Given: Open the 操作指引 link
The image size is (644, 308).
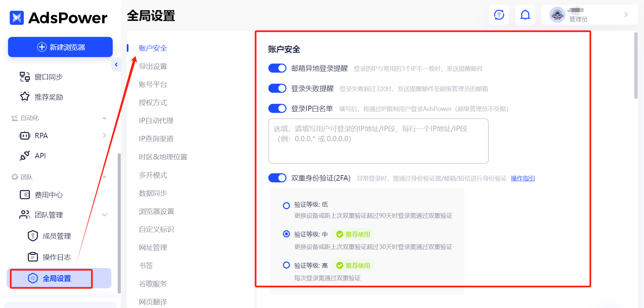Looking at the screenshot, I should [523, 178].
